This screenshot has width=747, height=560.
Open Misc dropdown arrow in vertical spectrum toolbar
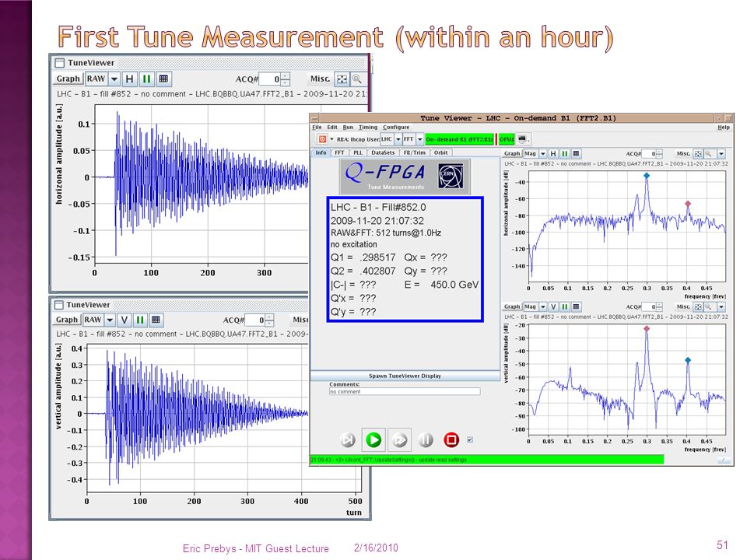tap(721, 306)
